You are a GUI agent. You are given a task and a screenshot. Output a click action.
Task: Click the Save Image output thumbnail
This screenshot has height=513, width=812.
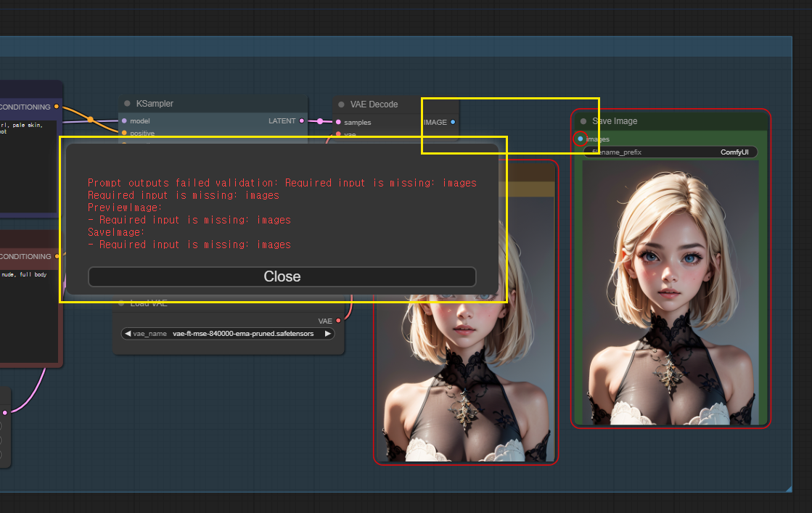click(670, 292)
